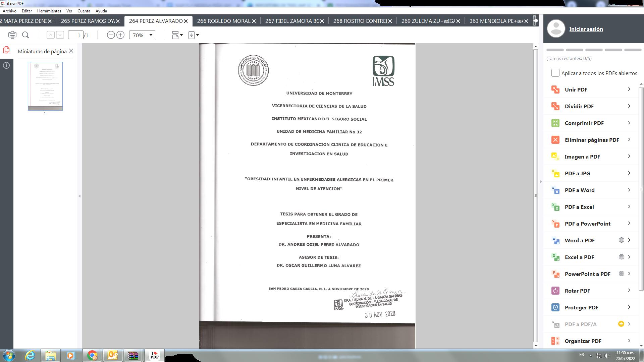Viewport: 644px width, 362px height.
Task: Zoom in with the plus button
Action: point(120,35)
